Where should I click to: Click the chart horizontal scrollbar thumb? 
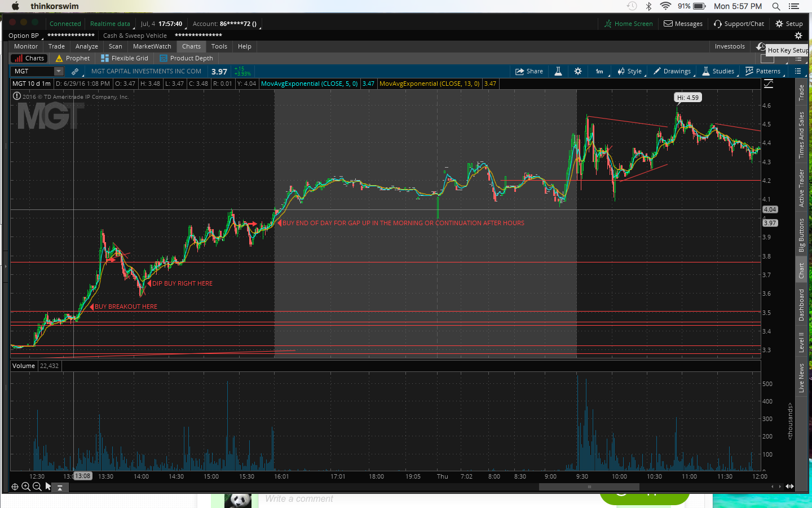point(589,487)
